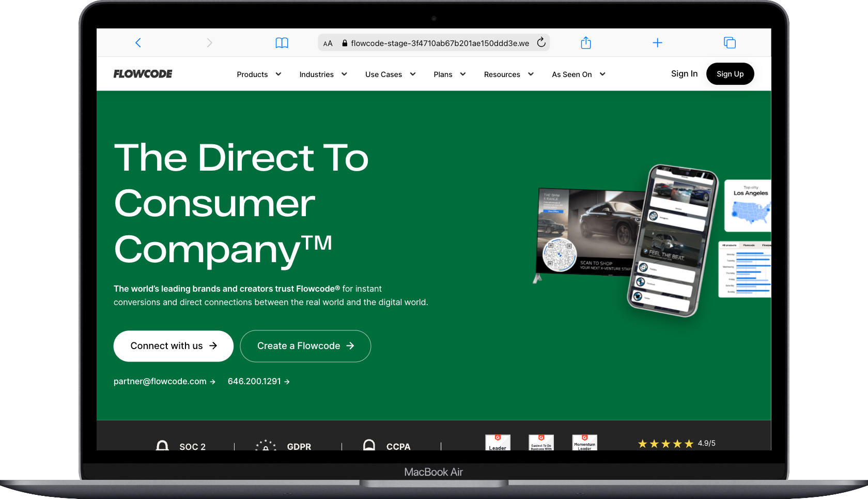Click the SOC 2 label text
The image size is (868, 499).
pyautogui.click(x=192, y=447)
